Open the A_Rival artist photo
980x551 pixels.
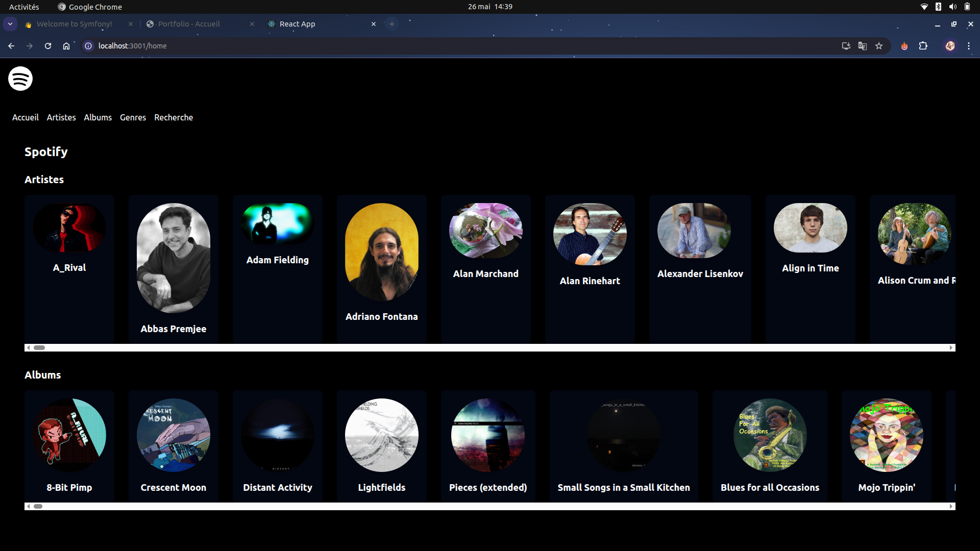coord(69,228)
